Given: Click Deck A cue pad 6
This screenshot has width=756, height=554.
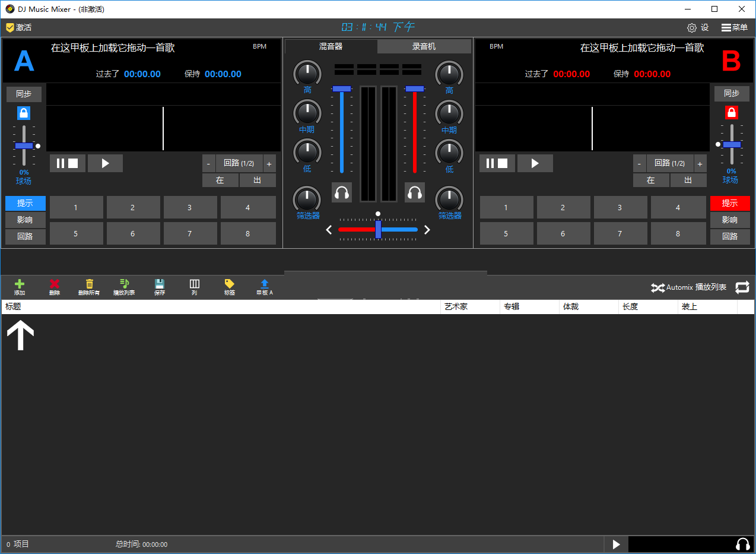Looking at the screenshot, I should point(132,234).
